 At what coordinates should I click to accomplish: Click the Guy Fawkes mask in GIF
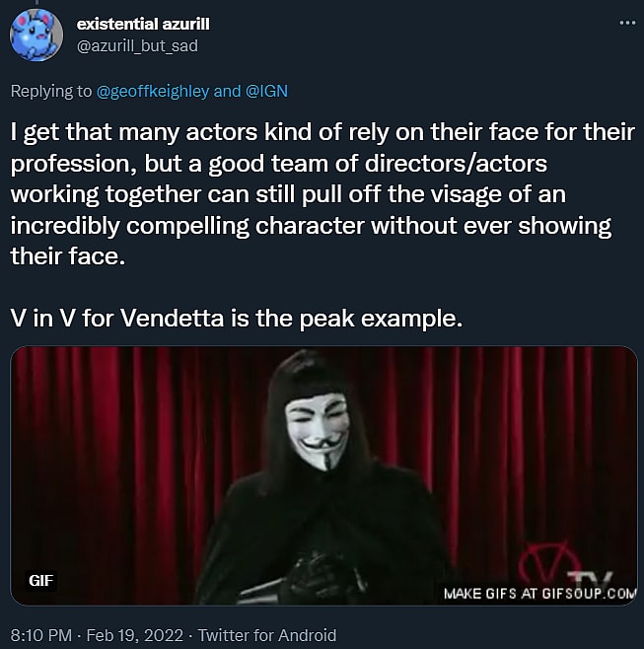(316, 432)
